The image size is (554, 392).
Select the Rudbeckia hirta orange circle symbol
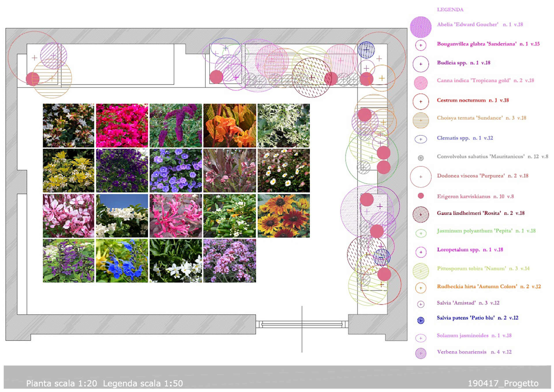[x=421, y=288]
